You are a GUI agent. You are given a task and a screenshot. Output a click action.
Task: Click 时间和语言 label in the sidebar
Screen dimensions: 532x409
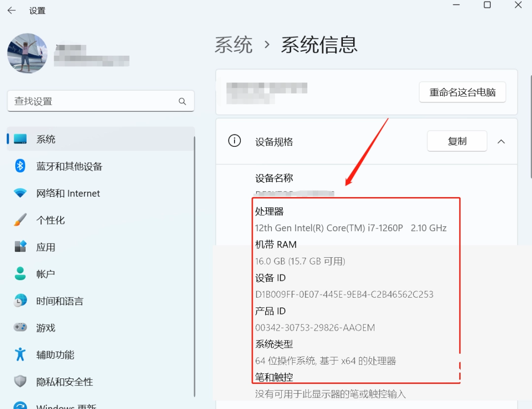click(60, 301)
